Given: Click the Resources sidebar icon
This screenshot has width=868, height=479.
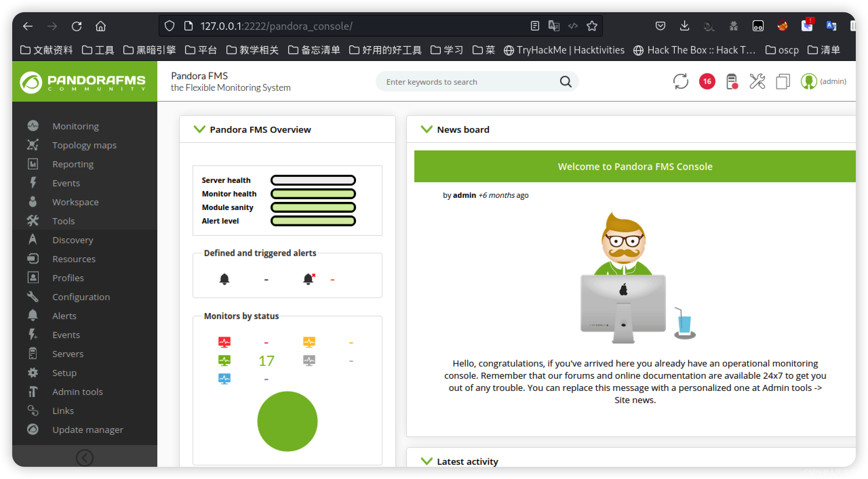Looking at the screenshot, I should point(33,259).
